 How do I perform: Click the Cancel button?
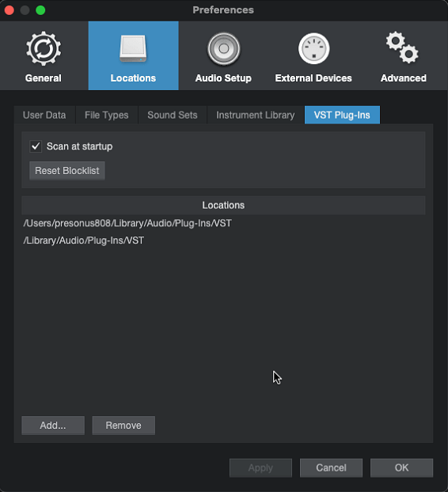331,467
